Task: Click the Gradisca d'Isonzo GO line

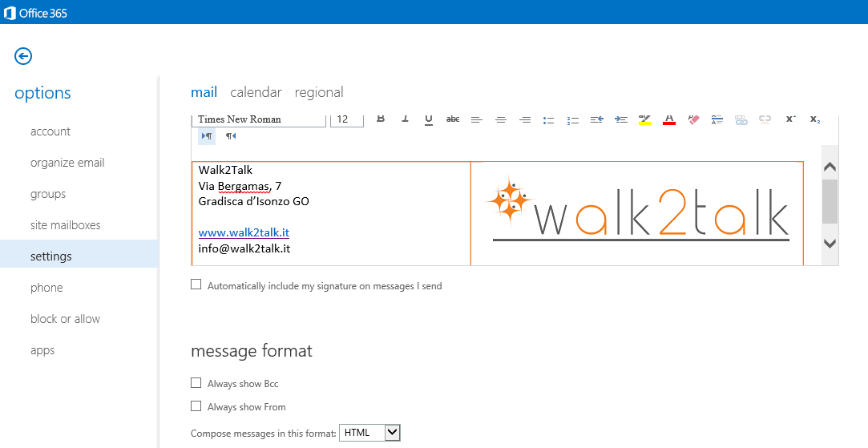Action: pos(253,202)
